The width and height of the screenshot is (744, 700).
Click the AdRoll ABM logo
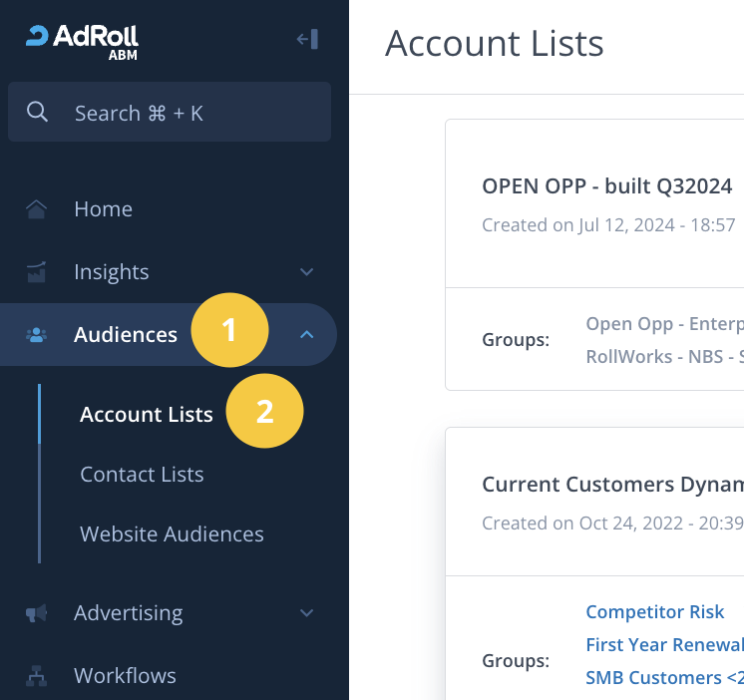(x=82, y=40)
